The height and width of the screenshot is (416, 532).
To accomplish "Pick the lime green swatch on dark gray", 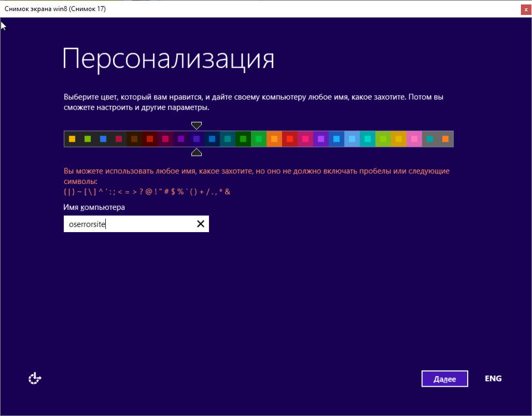I will 88,139.
